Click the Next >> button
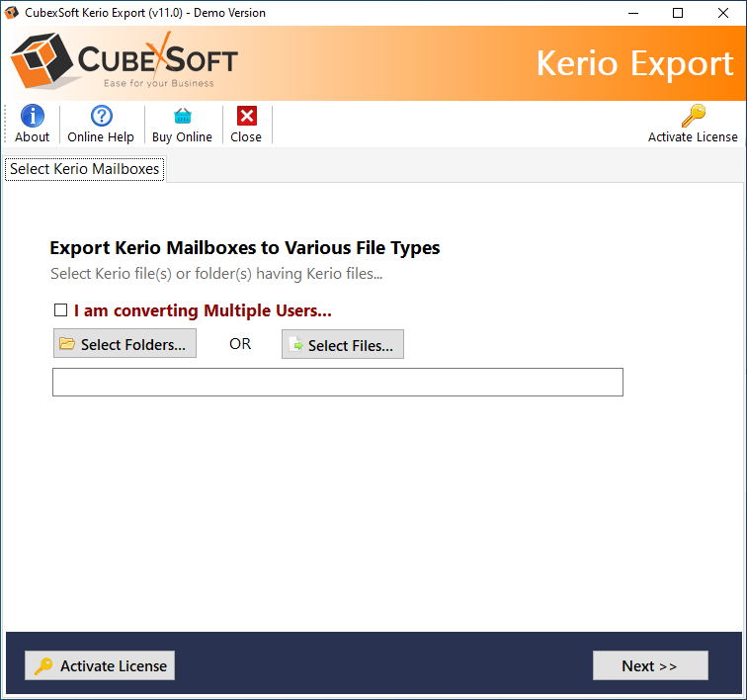This screenshot has height=700, width=747. pos(650,665)
